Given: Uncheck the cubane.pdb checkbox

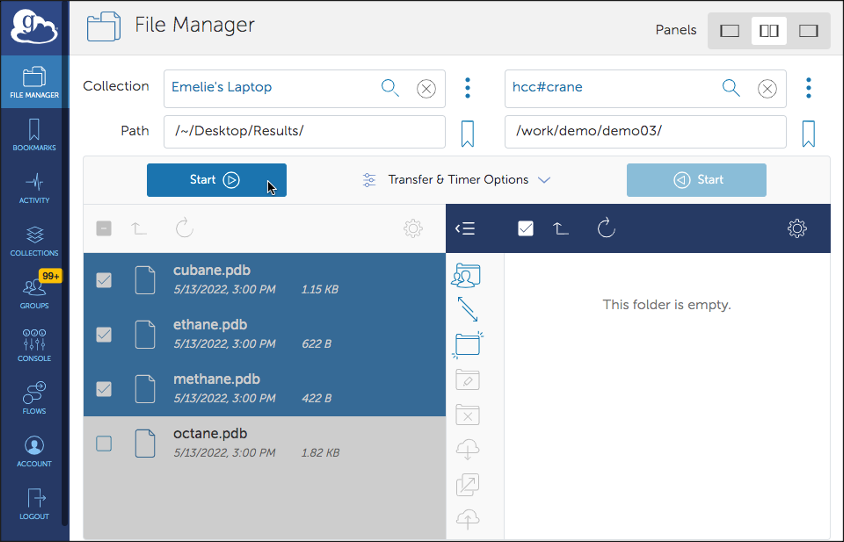Looking at the screenshot, I should [104, 281].
